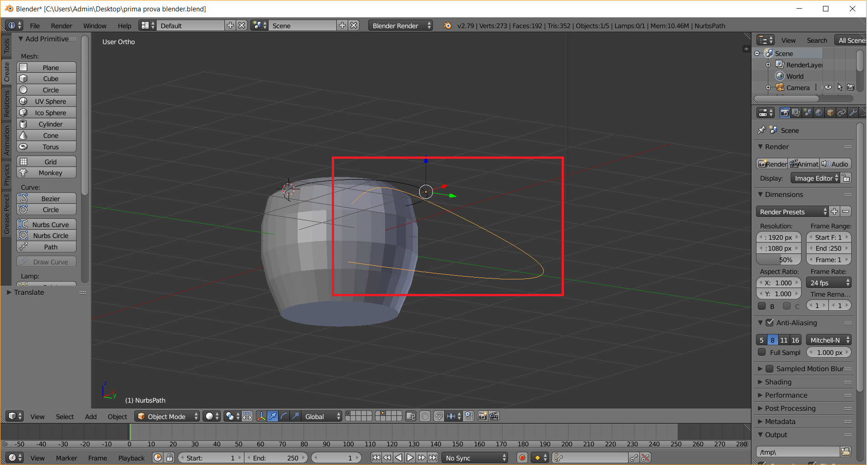Click the timeline record red button icon
868x465 pixels.
point(523,458)
